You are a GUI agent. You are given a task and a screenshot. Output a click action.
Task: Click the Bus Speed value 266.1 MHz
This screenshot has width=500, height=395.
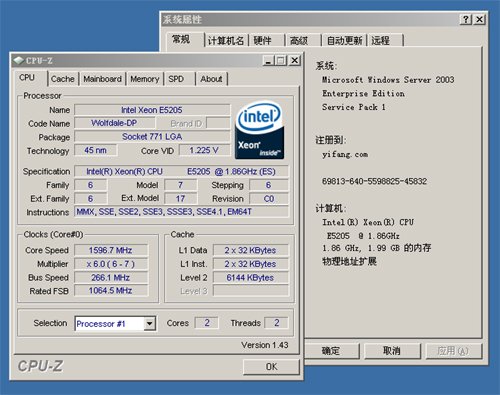pos(111,278)
